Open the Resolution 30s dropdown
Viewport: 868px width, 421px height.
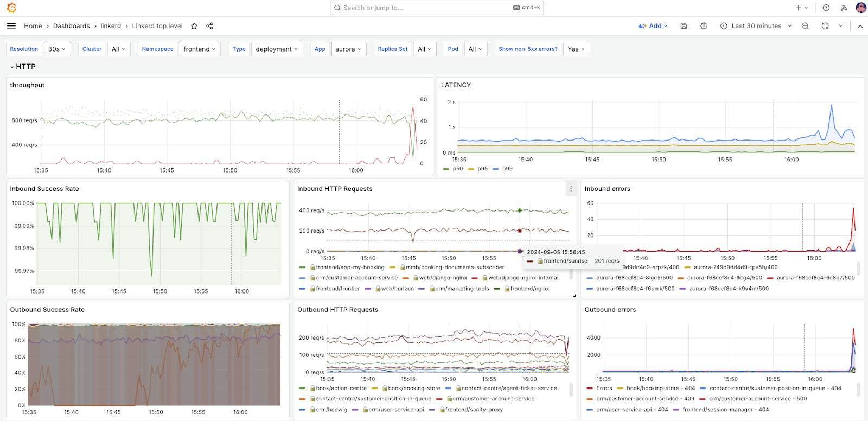[x=57, y=49]
